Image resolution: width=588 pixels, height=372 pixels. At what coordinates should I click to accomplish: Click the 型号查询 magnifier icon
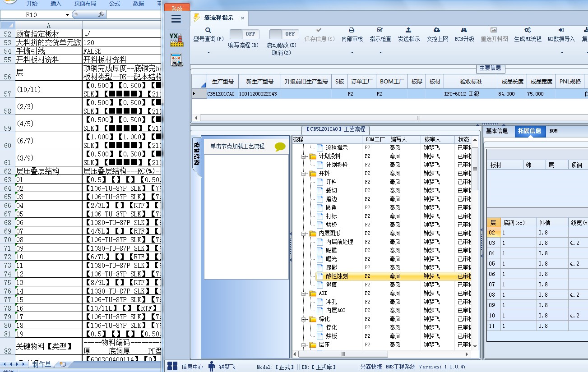pos(208,30)
